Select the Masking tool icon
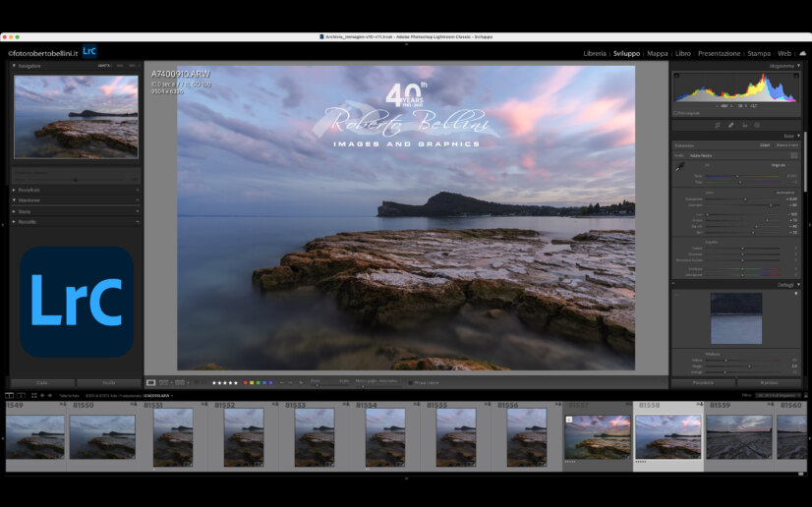This screenshot has height=507, width=812. coord(757,125)
